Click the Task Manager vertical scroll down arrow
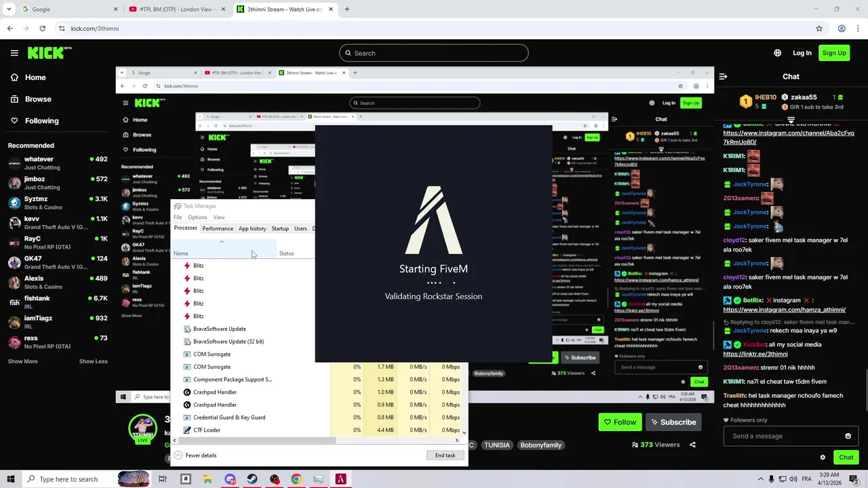Viewport: 868px width, 488px height. click(x=464, y=432)
